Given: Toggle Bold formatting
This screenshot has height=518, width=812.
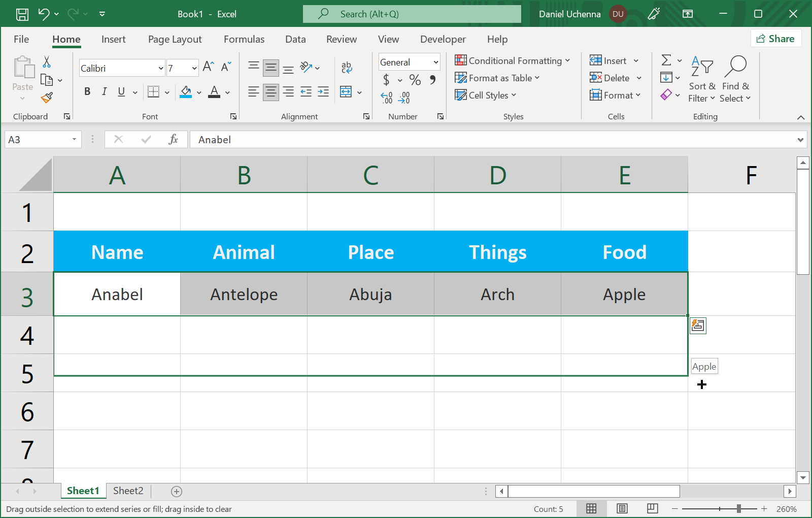Looking at the screenshot, I should pos(87,92).
